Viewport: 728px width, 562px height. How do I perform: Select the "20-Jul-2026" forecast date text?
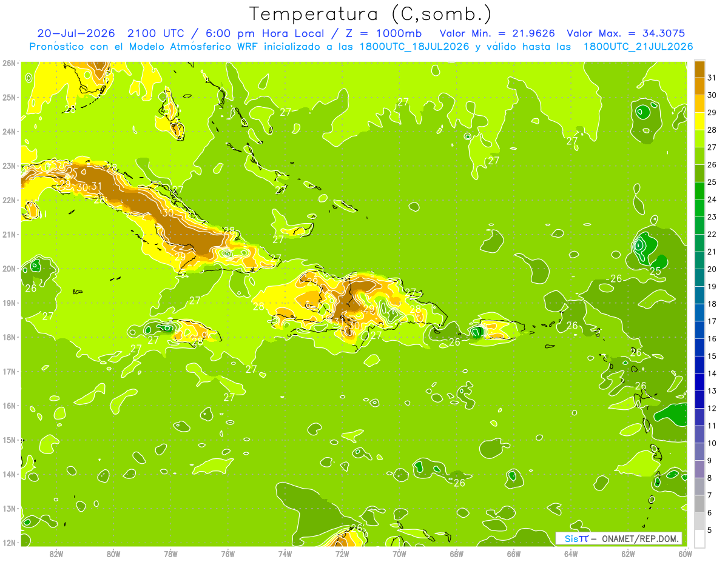pos(75,33)
